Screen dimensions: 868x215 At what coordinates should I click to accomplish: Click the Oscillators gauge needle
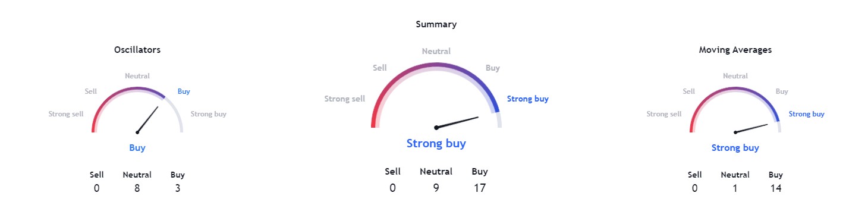(x=147, y=119)
